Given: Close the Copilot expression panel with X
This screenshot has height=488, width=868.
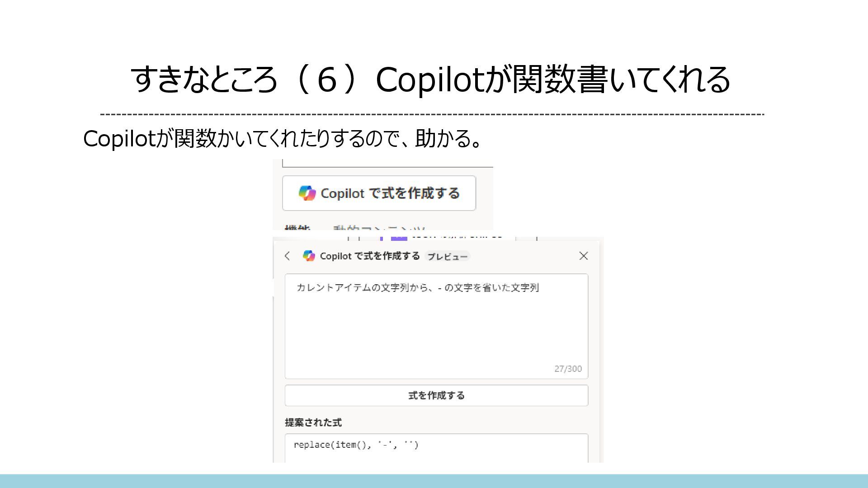Looking at the screenshot, I should coord(584,256).
